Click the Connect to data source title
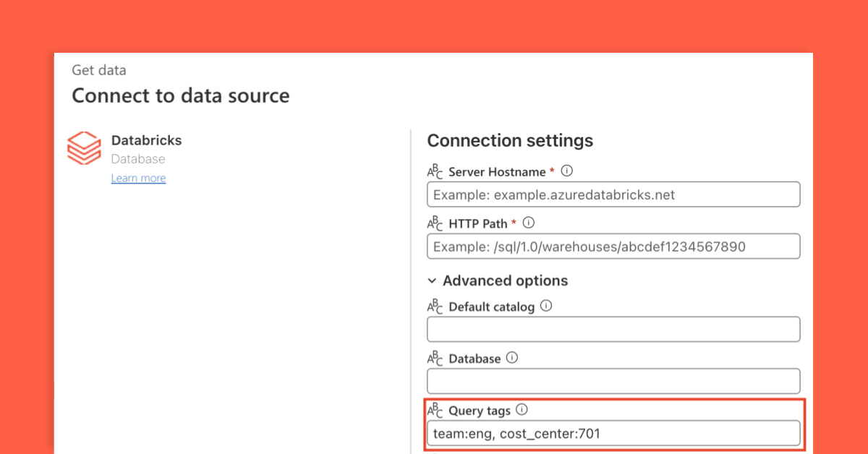Image resolution: width=868 pixels, height=454 pixels. 181,95
